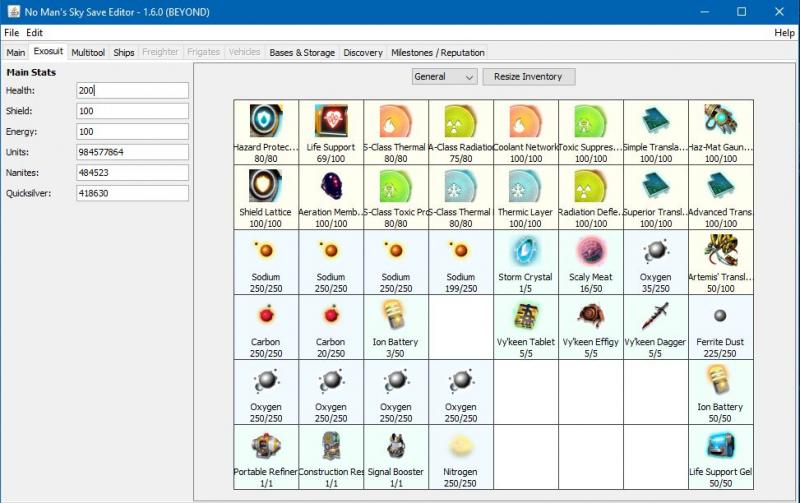The image size is (800, 503).
Task: Select the Aeration Membrane icon
Action: pyautogui.click(x=331, y=186)
